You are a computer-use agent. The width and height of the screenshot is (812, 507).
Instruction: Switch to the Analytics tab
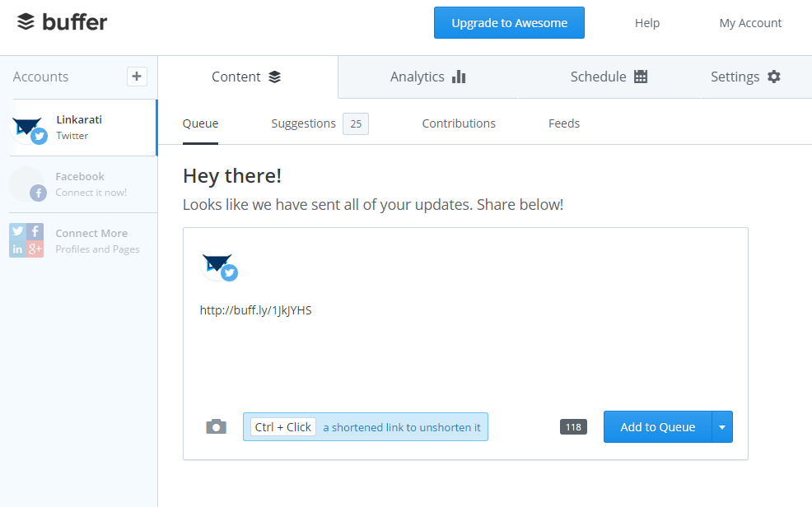click(427, 77)
